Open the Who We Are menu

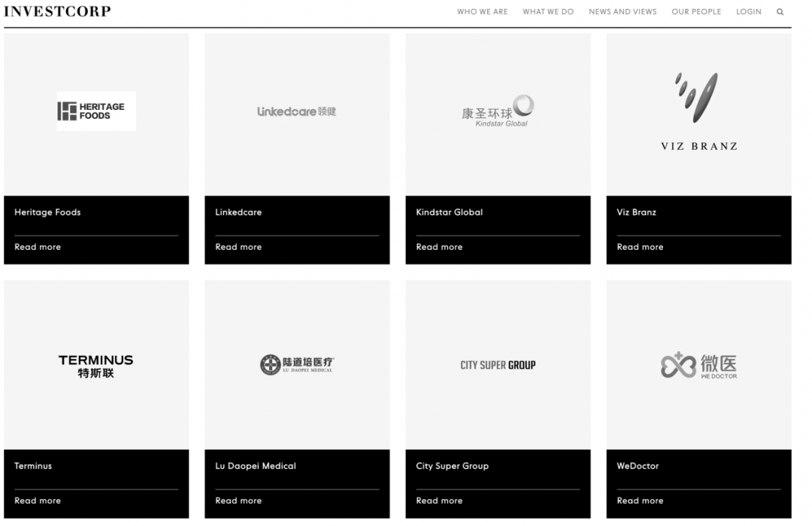click(x=482, y=11)
